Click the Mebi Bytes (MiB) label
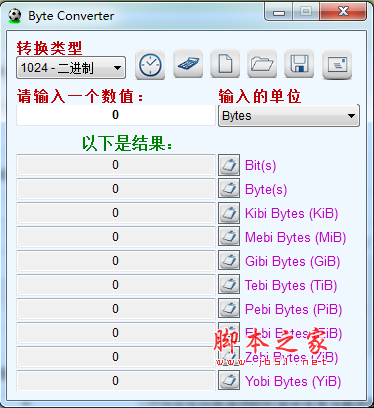Viewport: 374px width, 408px height. pos(296,238)
